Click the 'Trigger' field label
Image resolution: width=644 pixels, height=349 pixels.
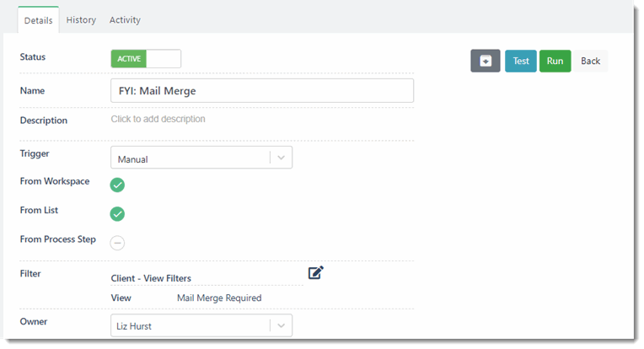pyautogui.click(x=35, y=153)
